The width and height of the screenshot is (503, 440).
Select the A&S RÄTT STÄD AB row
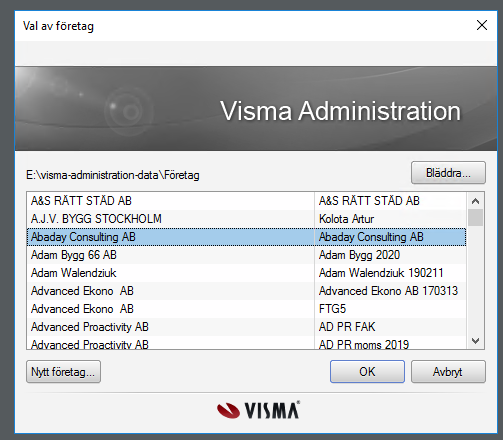click(246, 201)
